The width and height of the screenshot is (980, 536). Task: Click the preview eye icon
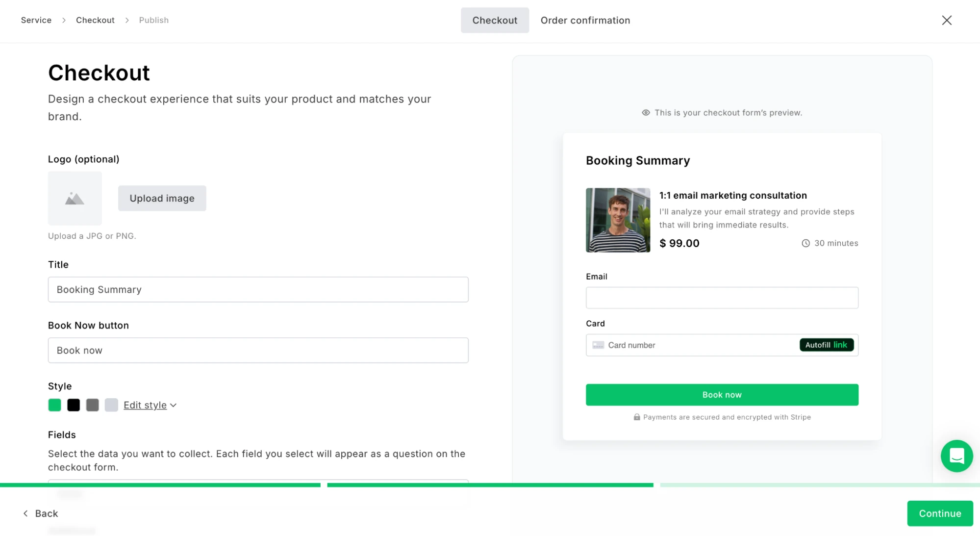[646, 112]
